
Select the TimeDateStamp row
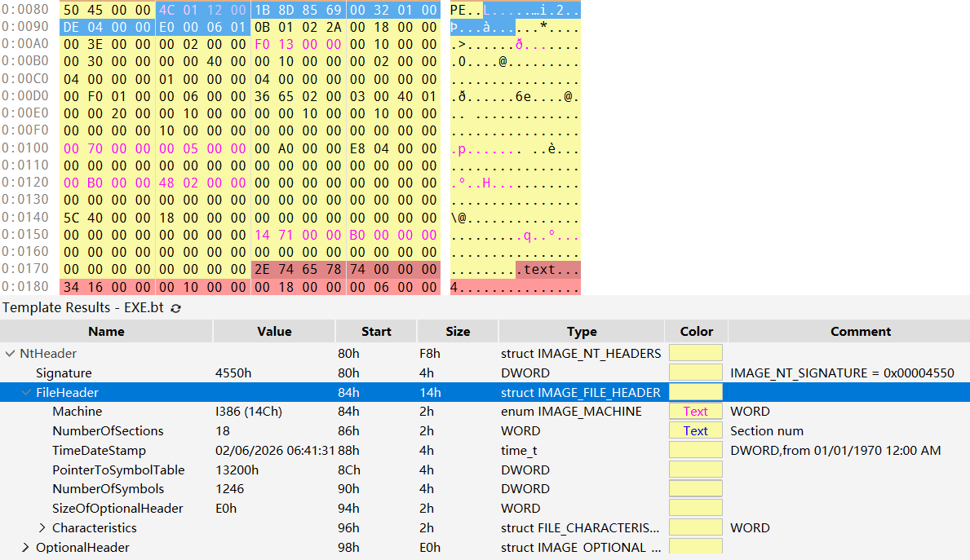click(99, 451)
